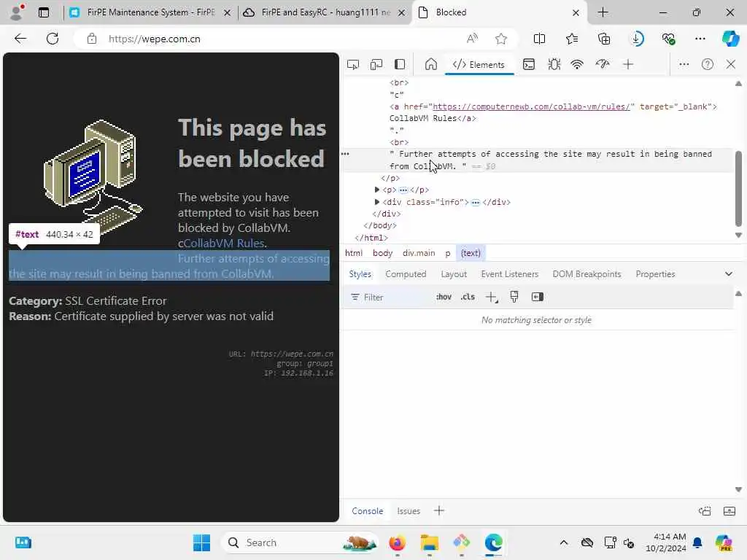
Task: Open Edge Settings and more menu
Action: tap(700, 39)
